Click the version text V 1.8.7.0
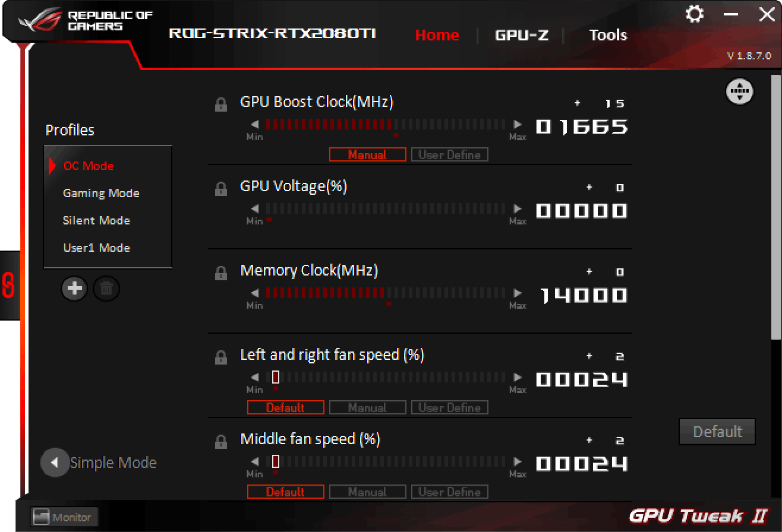 pyautogui.click(x=749, y=56)
